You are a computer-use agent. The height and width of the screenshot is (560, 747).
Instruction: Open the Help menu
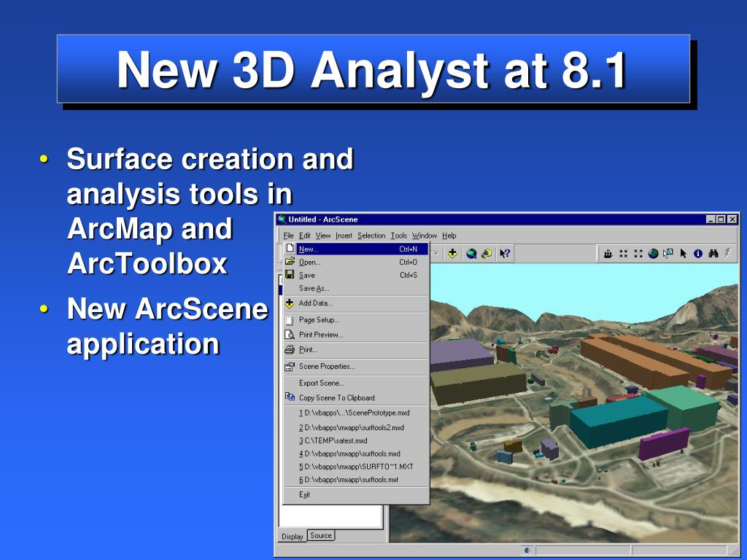(x=449, y=236)
